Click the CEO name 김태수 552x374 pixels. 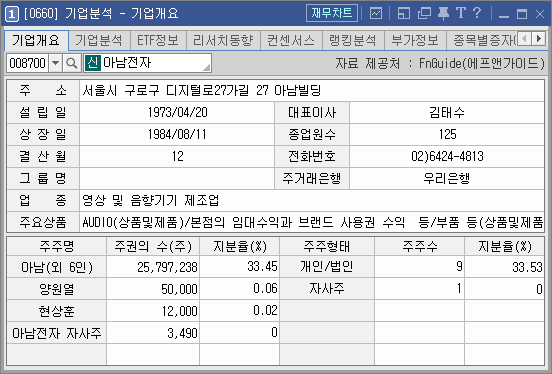447,113
